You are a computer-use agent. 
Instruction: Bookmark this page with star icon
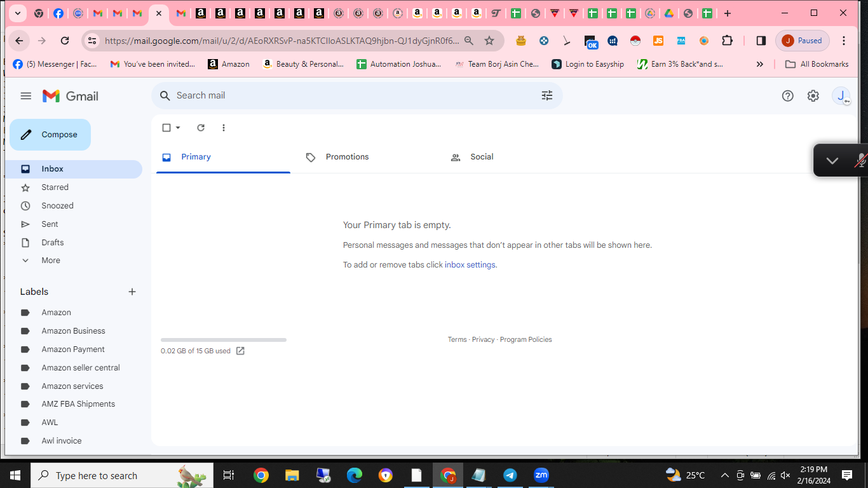(489, 41)
